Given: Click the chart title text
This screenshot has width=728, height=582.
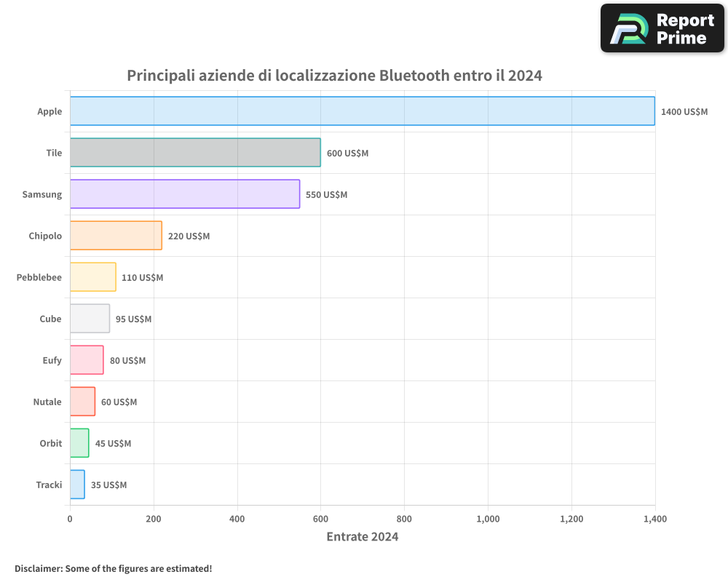Looking at the screenshot, I should pyautogui.click(x=334, y=75).
